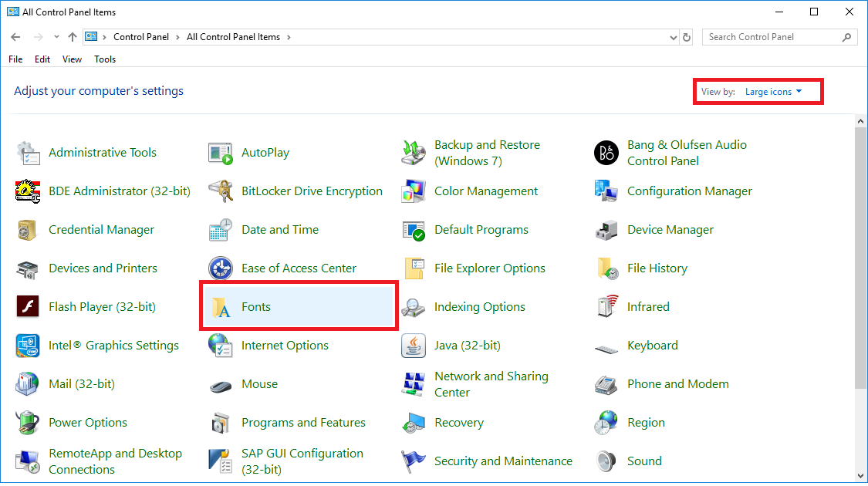This screenshot has height=486, width=868.
Task: Click the Mouse icon
Action: pyautogui.click(x=221, y=386)
